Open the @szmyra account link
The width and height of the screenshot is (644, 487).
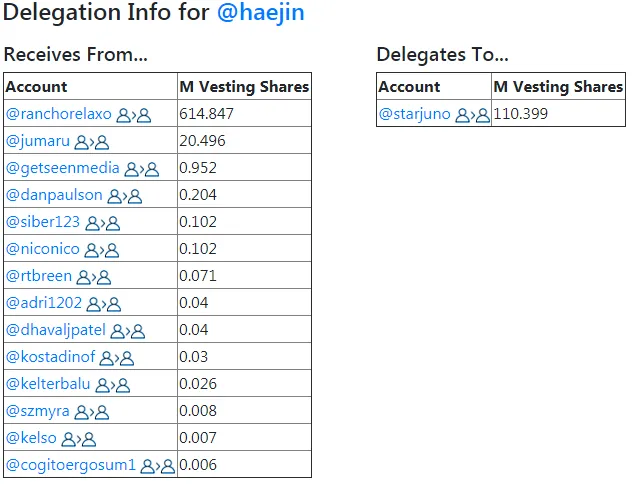coord(38,411)
